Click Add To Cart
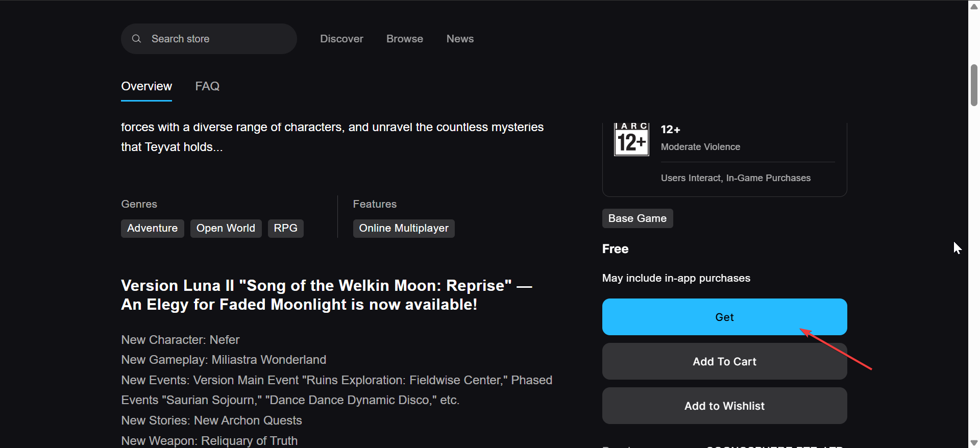The width and height of the screenshot is (980, 448). pyautogui.click(x=724, y=361)
